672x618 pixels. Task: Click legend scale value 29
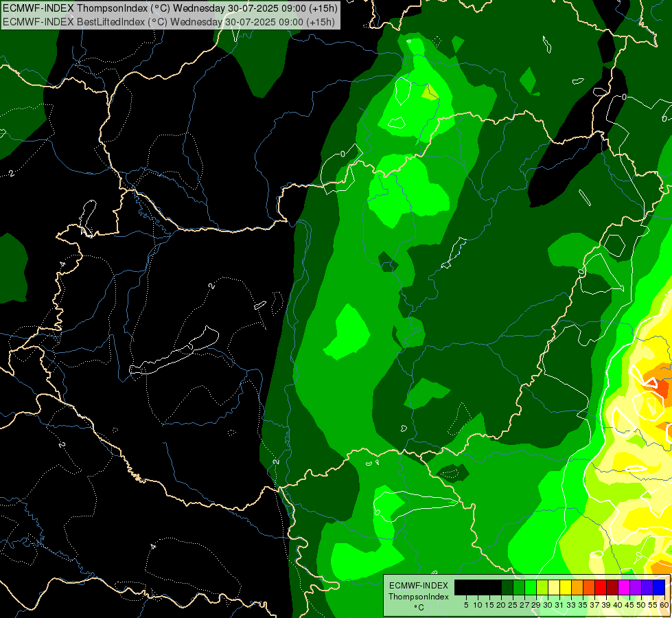pyautogui.click(x=536, y=605)
